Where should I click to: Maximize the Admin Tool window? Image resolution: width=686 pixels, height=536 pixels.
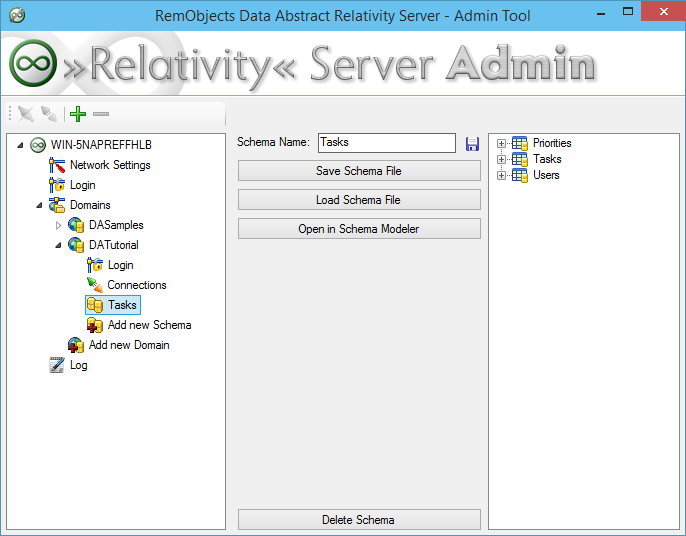(x=628, y=12)
